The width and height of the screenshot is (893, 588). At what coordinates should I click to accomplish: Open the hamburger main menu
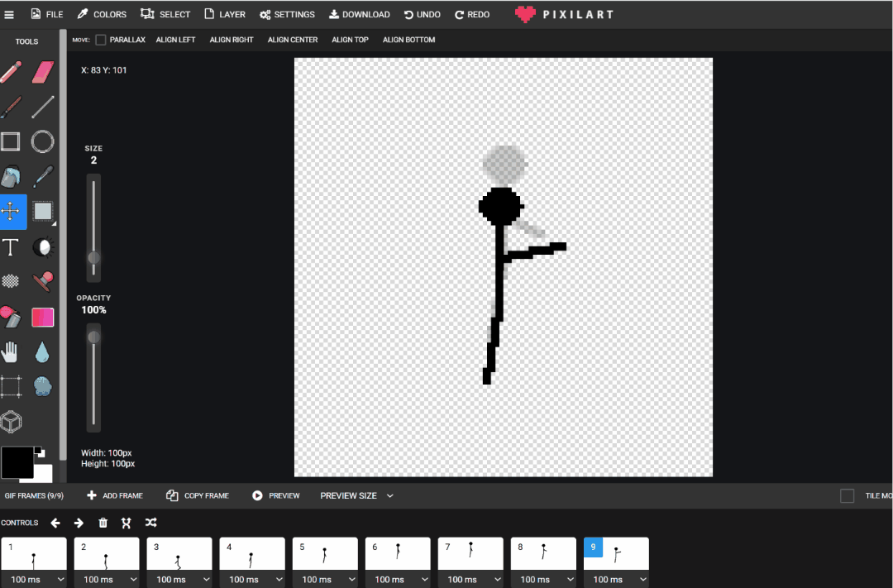(9, 15)
